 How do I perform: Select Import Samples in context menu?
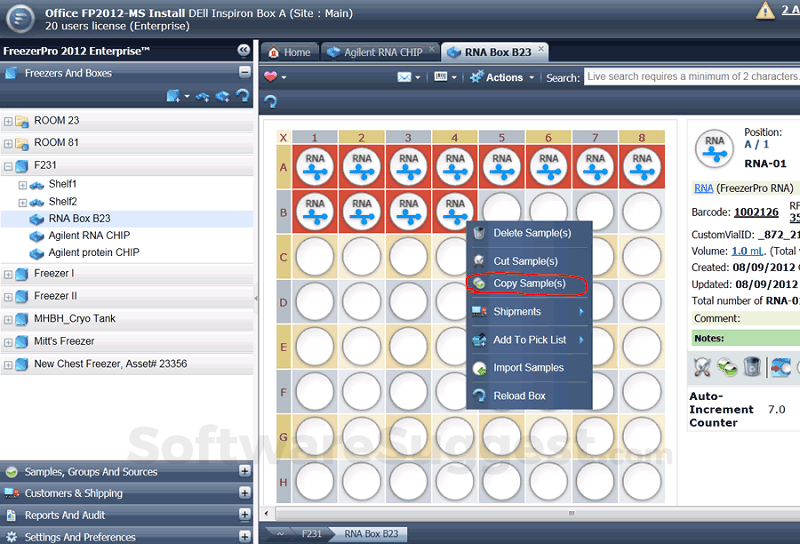pyautogui.click(x=528, y=368)
